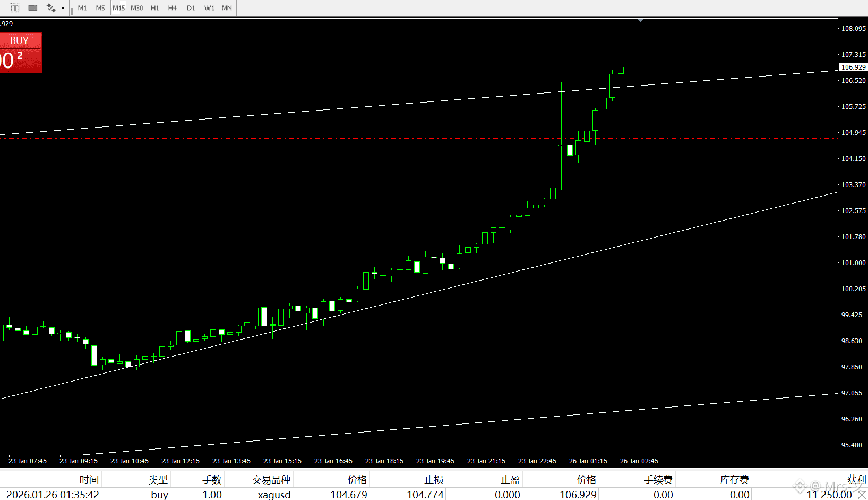Switch chart to W1 weekly timeframe

209,7
